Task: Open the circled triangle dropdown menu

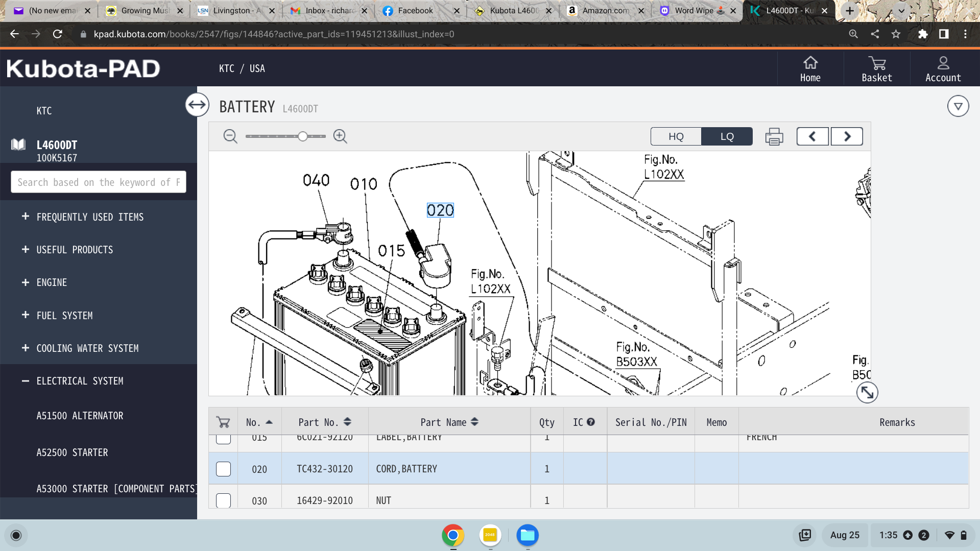Action: coord(958,106)
